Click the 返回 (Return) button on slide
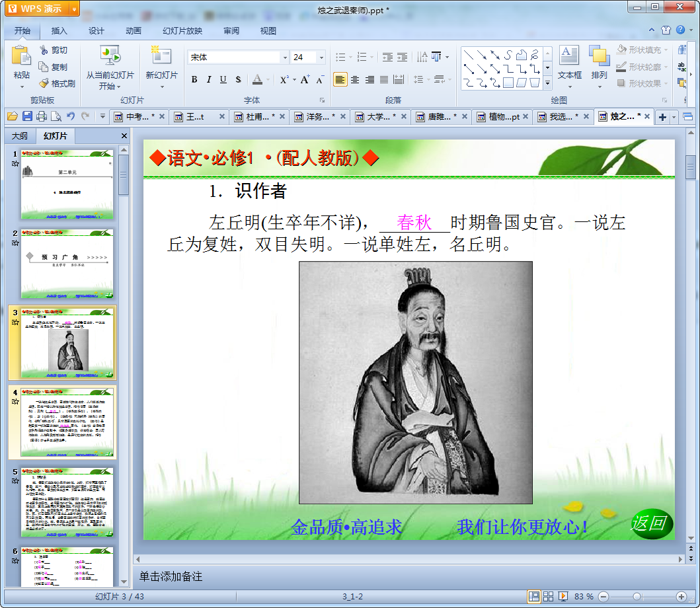 tap(650, 523)
